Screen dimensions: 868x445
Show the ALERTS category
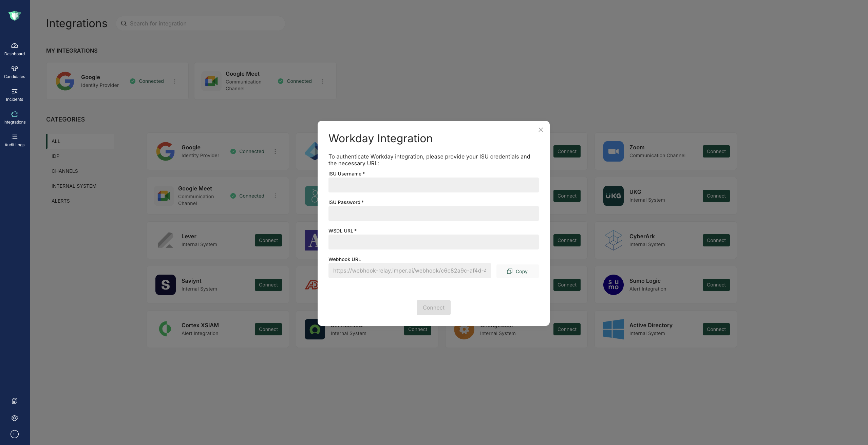[80, 201]
